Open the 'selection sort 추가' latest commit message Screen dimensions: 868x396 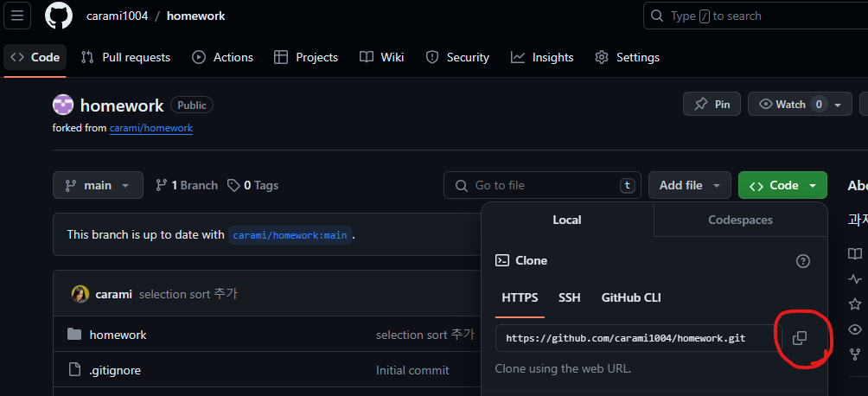(x=188, y=294)
